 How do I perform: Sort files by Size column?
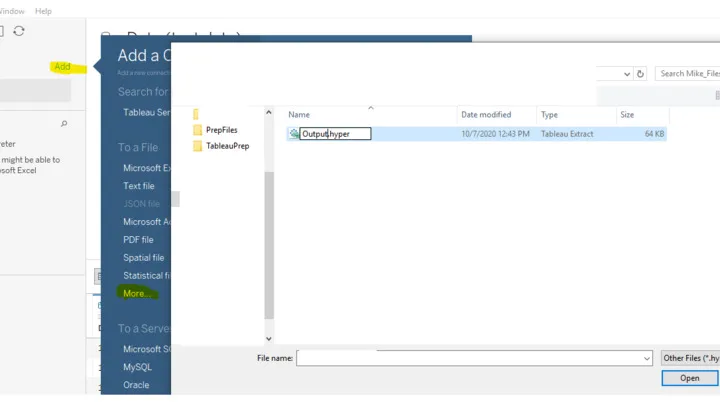pos(627,115)
